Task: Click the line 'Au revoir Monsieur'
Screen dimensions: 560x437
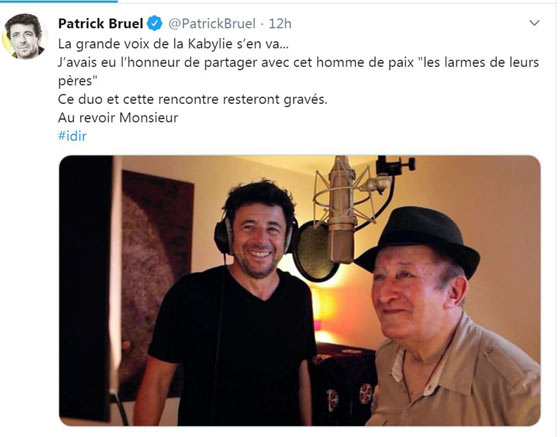Action: tap(118, 117)
